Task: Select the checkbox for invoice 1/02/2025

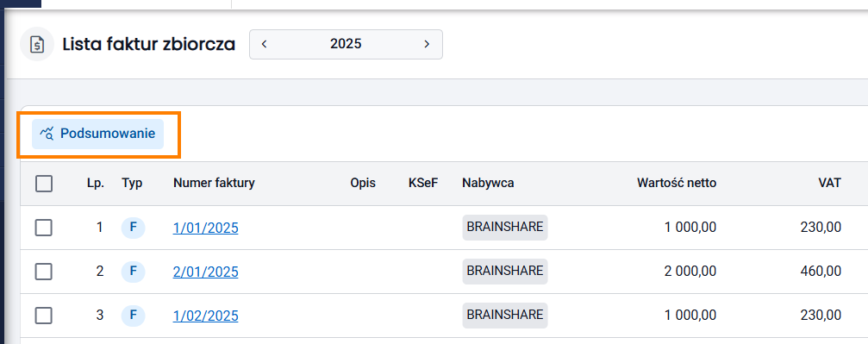Action: click(x=44, y=316)
